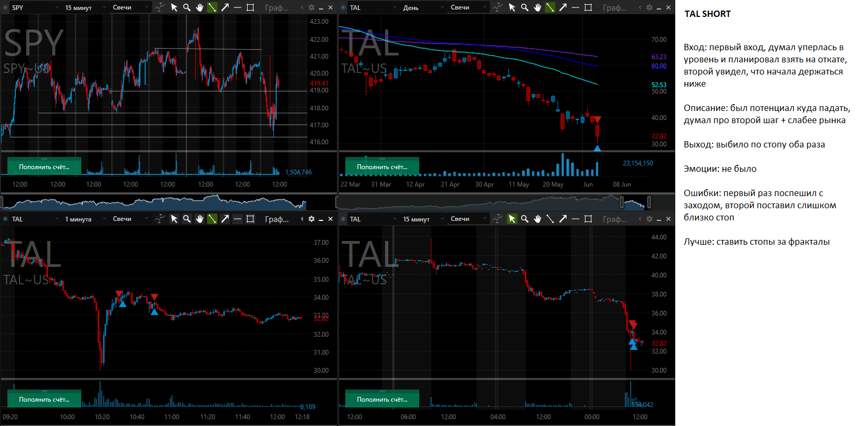Click right handle of TAL daily range navigator
This screenshot has height=426, width=868.
[x=649, y=202]
